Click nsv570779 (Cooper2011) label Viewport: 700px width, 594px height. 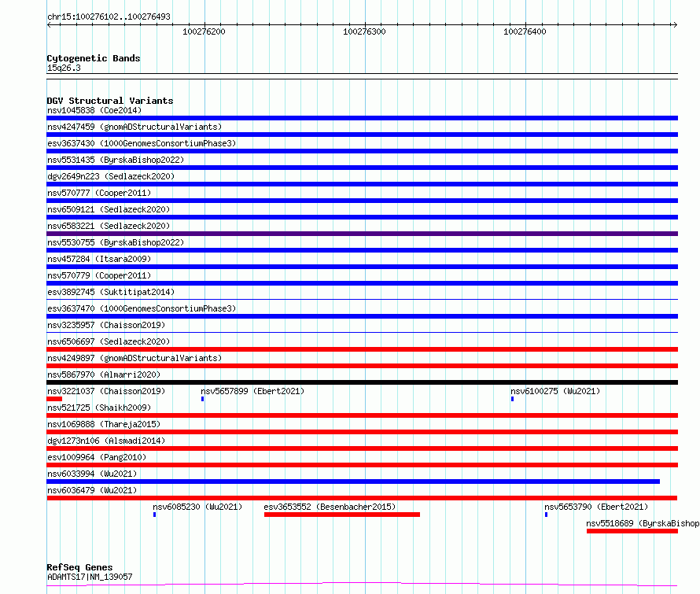(99, 275)
